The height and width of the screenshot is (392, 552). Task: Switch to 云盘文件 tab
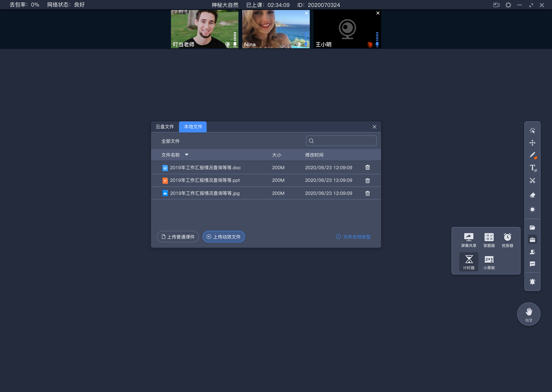click(166, 127)
